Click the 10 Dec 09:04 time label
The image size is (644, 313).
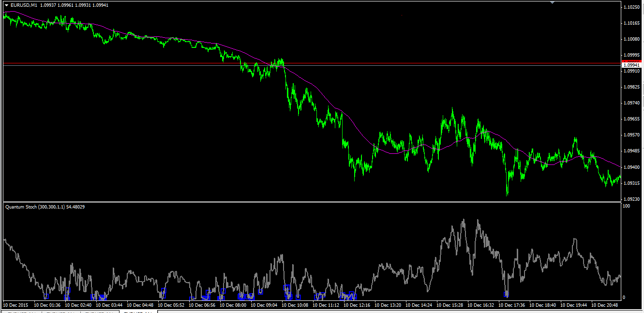pos(264,305)
